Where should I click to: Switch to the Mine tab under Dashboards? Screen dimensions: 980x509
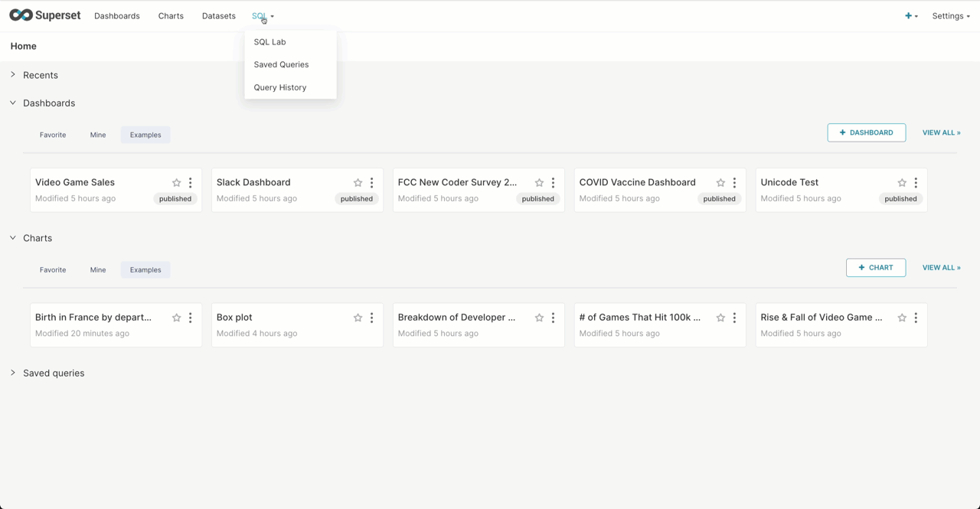tap(98, 135)
